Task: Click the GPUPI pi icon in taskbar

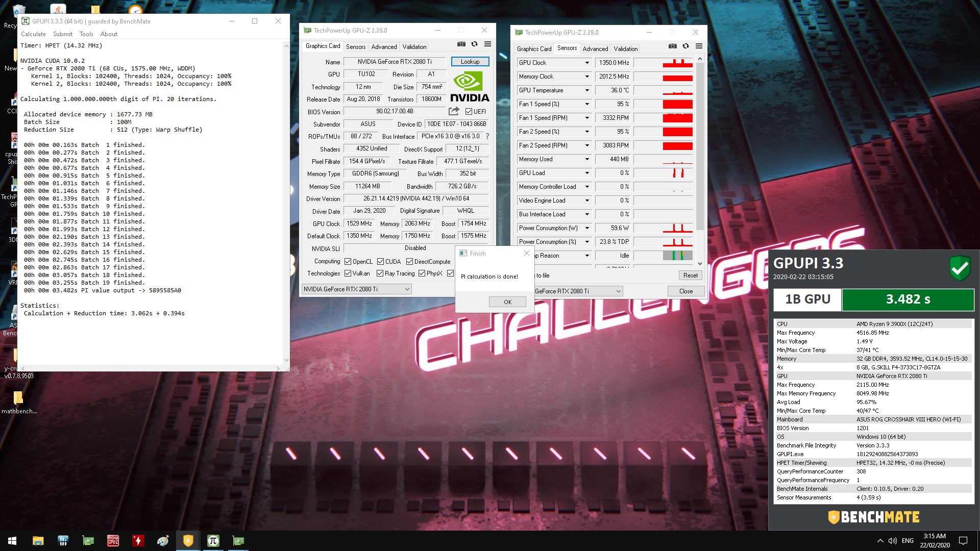Action: (213, 541)
